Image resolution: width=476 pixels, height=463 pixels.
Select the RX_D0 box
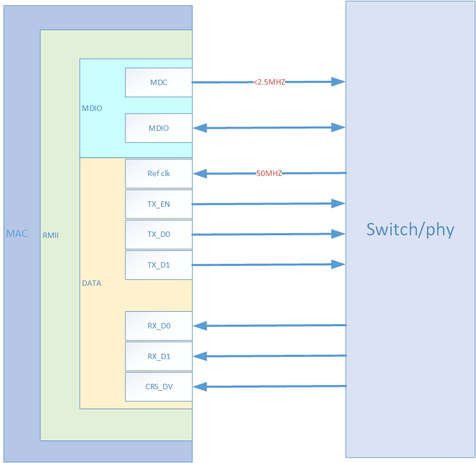tap(159, 326)
